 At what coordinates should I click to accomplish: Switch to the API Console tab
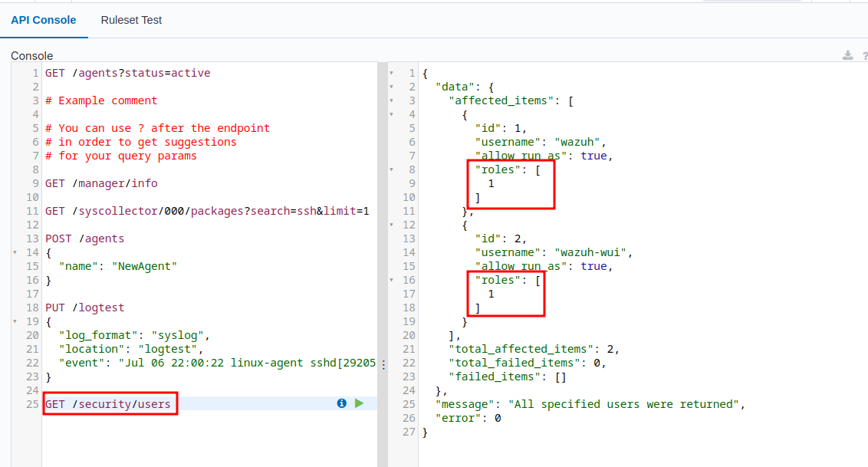pos(44,20)
